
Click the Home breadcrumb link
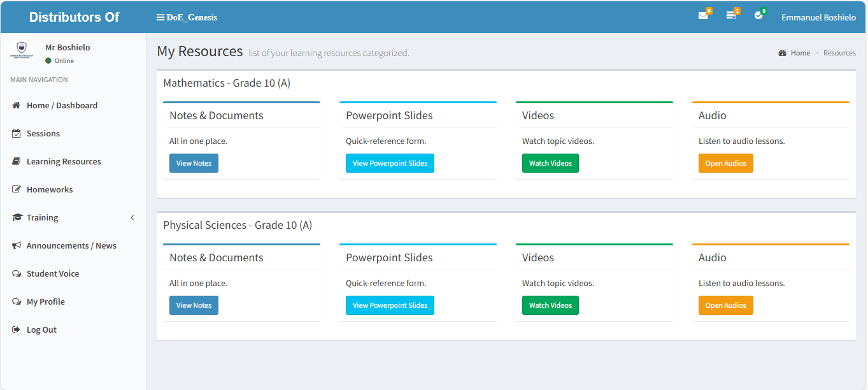800,53
